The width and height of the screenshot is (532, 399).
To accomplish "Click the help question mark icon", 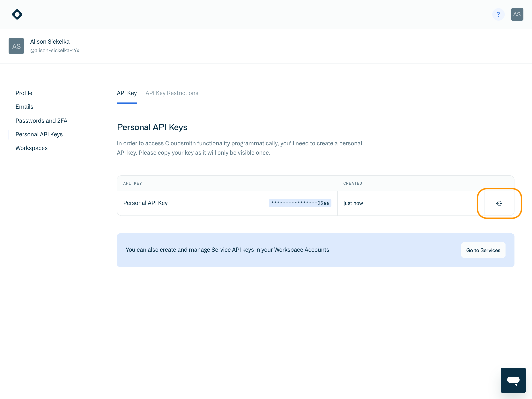I will 498,14.
